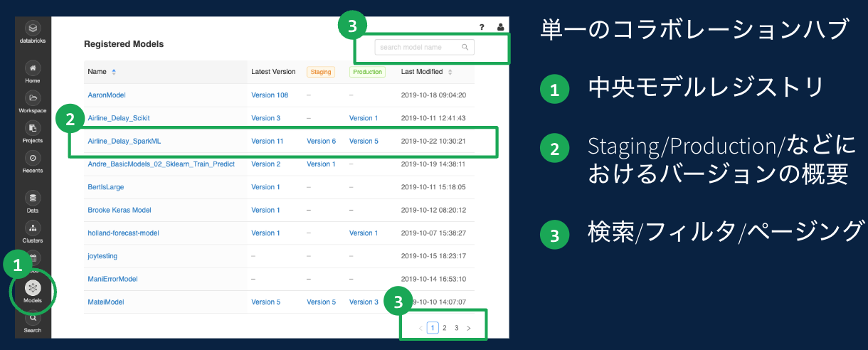Screen dimensions: 868x350
Task: Click the Registered Models heading
Action: [x=124, y=44]
